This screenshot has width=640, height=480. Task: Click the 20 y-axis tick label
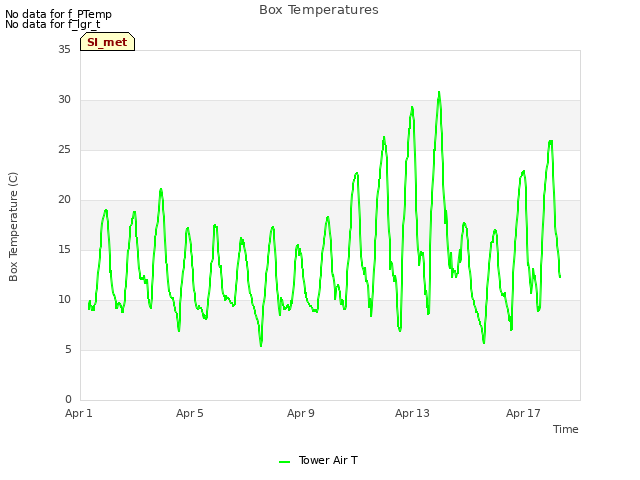[x=64, y=200]
